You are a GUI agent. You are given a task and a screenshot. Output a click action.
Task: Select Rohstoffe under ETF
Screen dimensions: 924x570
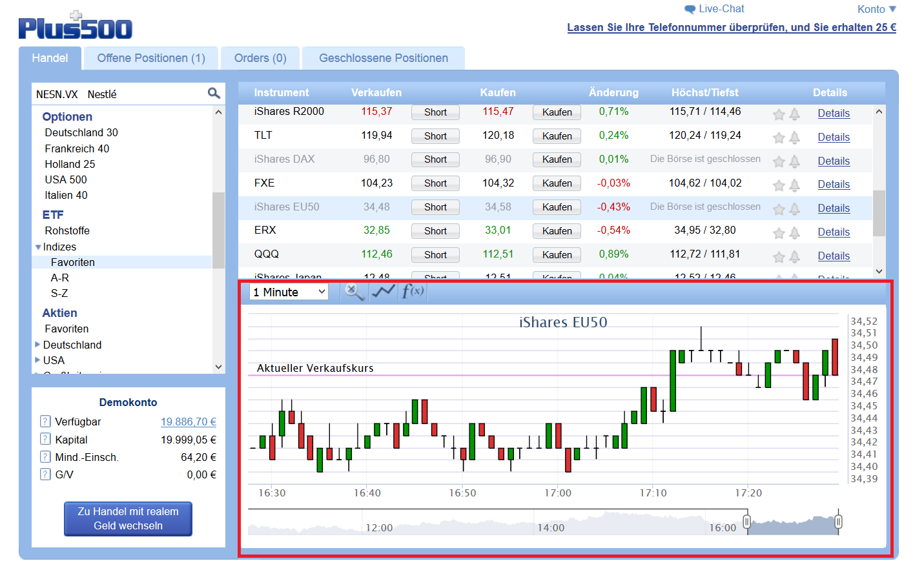[x=67, y=230]
